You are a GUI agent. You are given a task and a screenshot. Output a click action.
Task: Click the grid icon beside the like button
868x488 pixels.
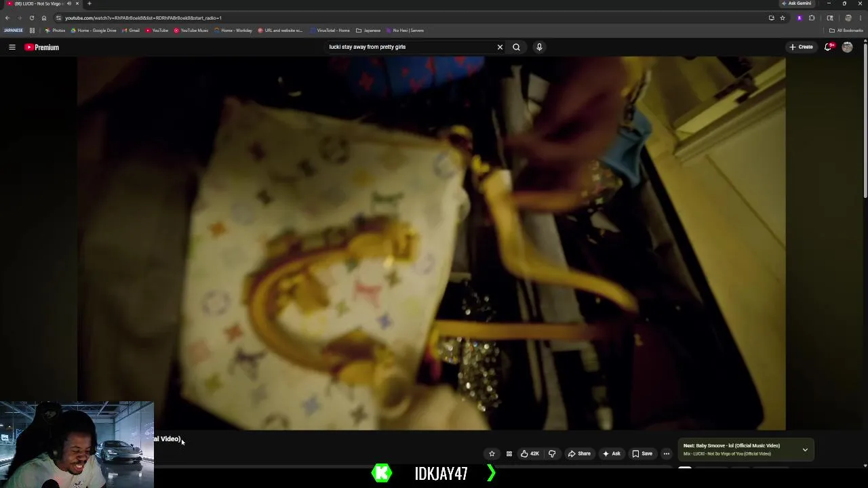(509, 453)
